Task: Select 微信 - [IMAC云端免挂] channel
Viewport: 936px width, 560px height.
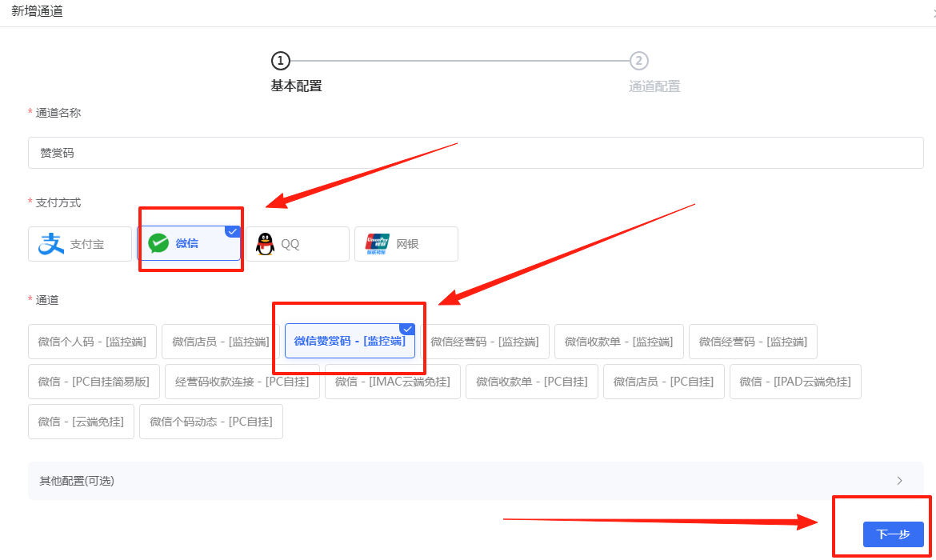Action: point(393,382)
